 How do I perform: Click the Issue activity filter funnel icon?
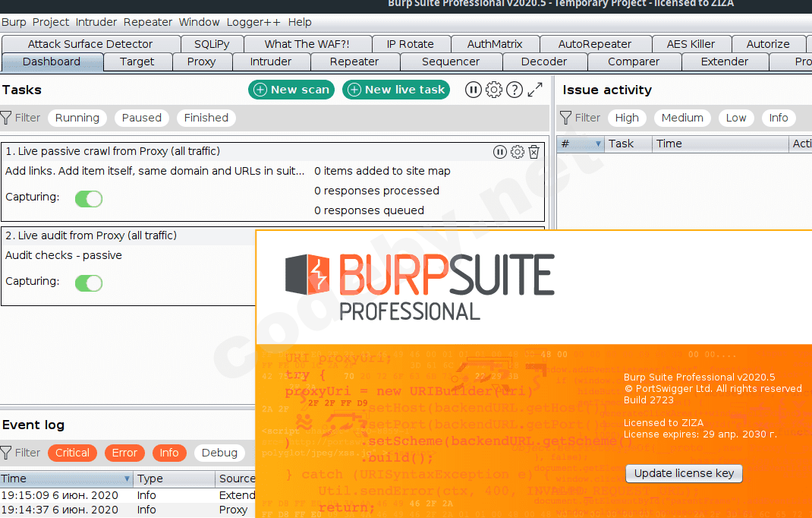point(566,118)
